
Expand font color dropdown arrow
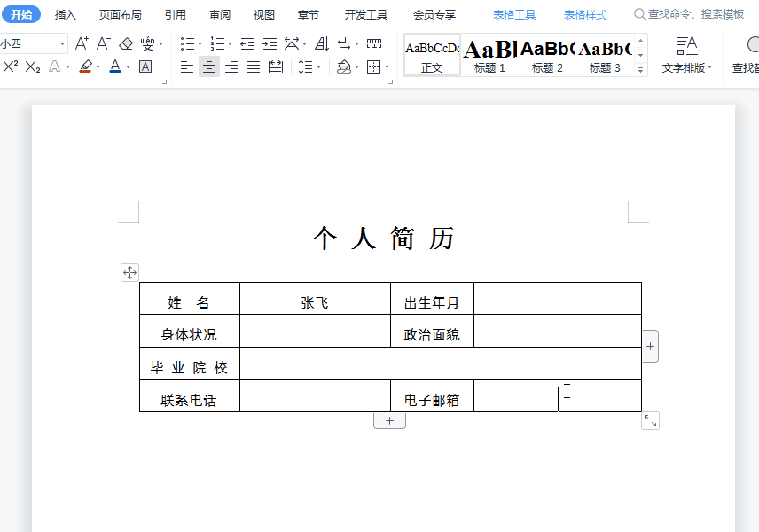coord(128,66)
